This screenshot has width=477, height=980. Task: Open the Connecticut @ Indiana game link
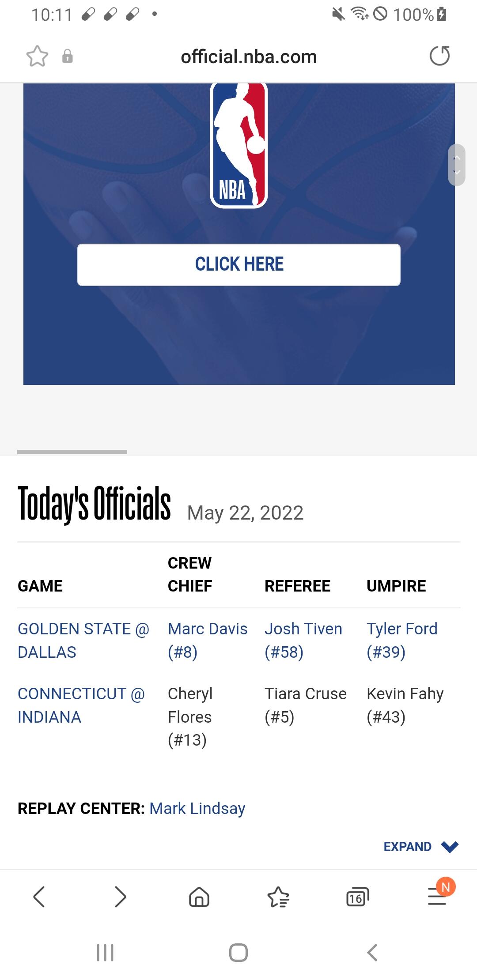coord(81,705)
